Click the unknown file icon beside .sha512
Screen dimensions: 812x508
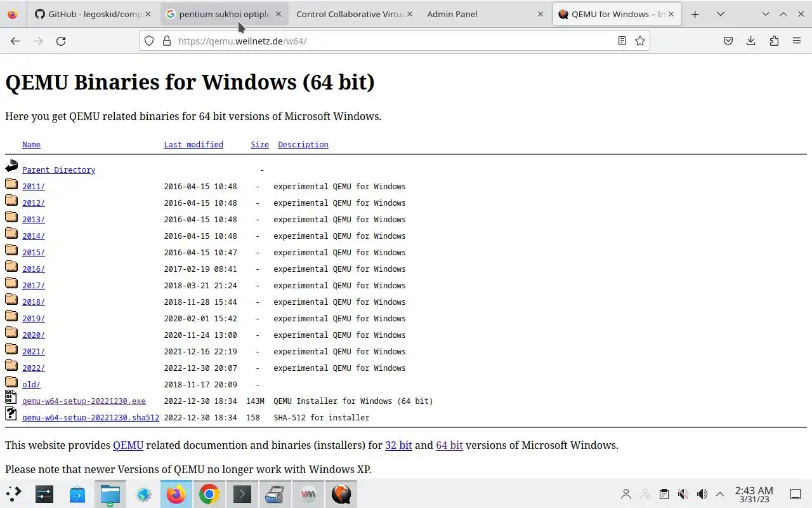11,414
